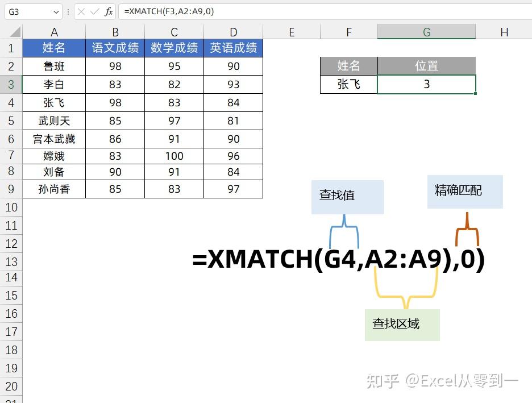Select column A header
The width and height of the screenshot is (532, 403).
tap(54, 32)
